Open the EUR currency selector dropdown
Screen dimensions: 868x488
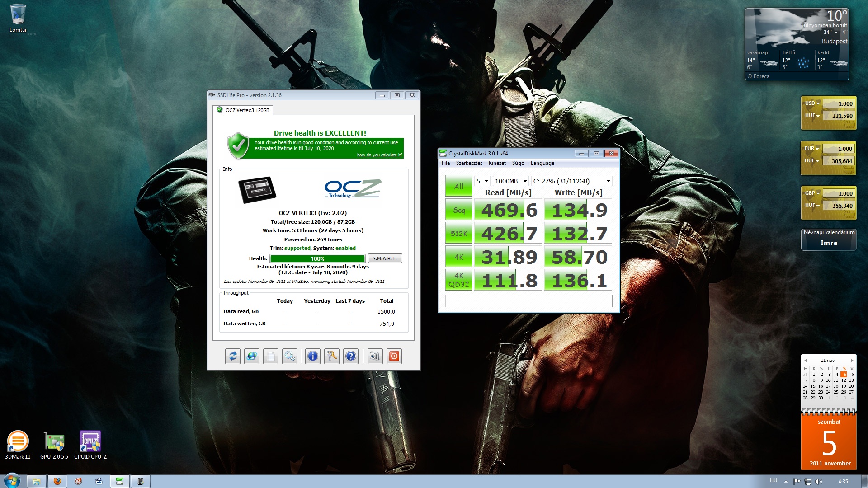click(x=812, y=149)
